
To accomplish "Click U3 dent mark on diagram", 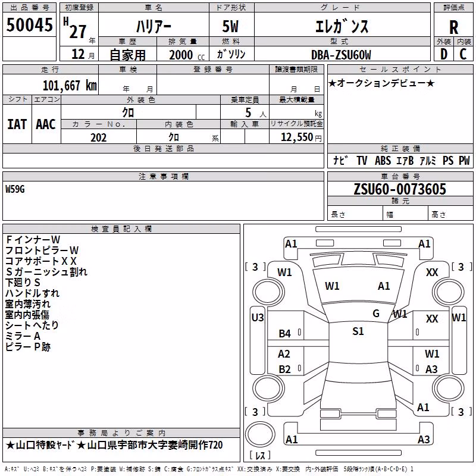I will pos(258,318).
